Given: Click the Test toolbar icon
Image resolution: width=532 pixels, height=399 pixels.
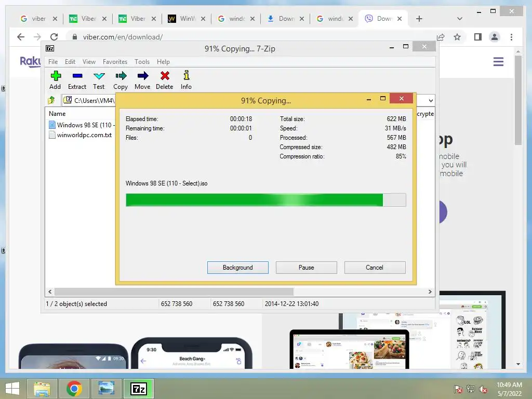Looking at the screenshot, I should (x=99, y=80).
